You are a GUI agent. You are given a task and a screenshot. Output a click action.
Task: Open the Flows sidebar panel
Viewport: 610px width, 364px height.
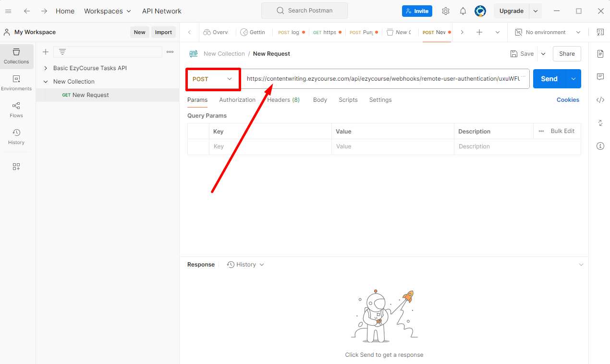pos(16,110)
